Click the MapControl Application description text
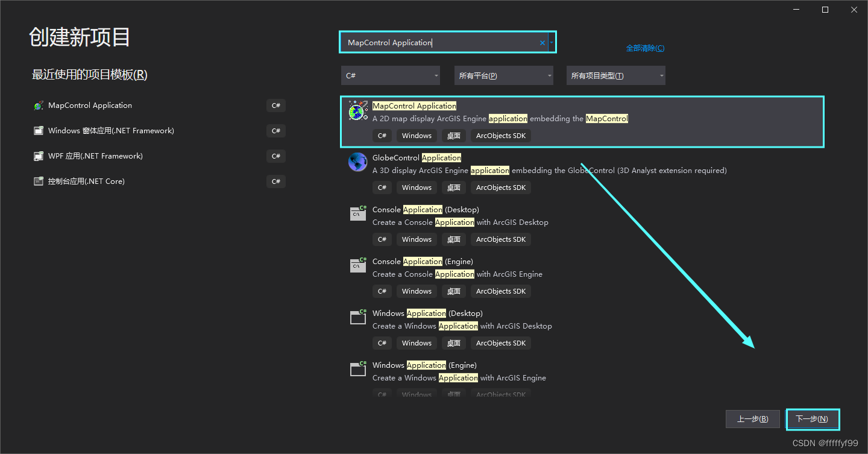Image resolution: width=868 pixels, height=454 pixels. (500, 119)
